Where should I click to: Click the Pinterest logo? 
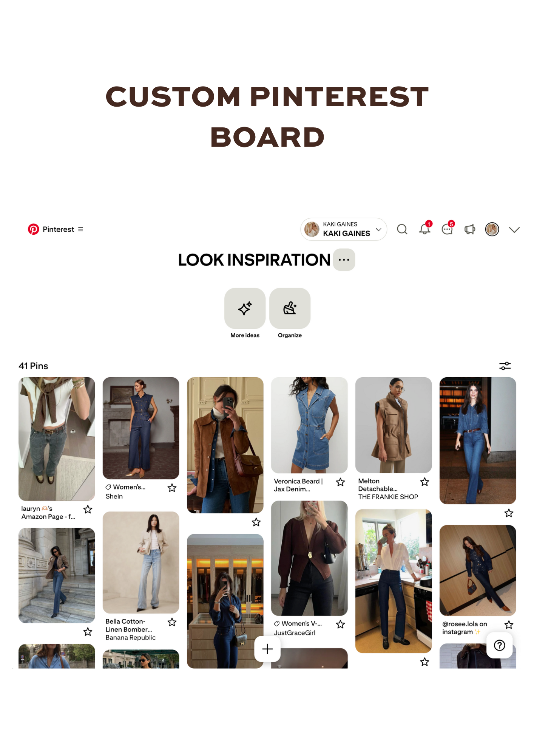tap(34, 229)
